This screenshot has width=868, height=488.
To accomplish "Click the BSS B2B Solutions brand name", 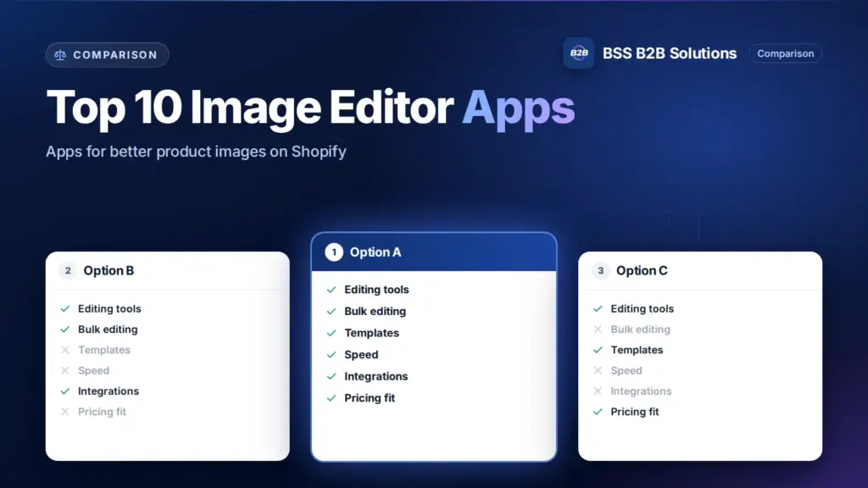I will [670, 53].
